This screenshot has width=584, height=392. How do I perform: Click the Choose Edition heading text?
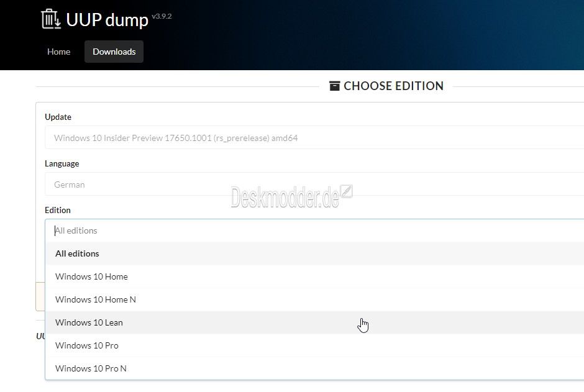point(394,86)
